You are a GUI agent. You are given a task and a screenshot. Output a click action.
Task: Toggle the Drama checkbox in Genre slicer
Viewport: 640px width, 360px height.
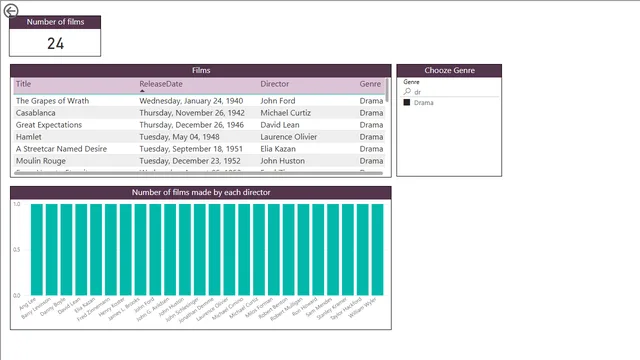click(x=407, y=102)
